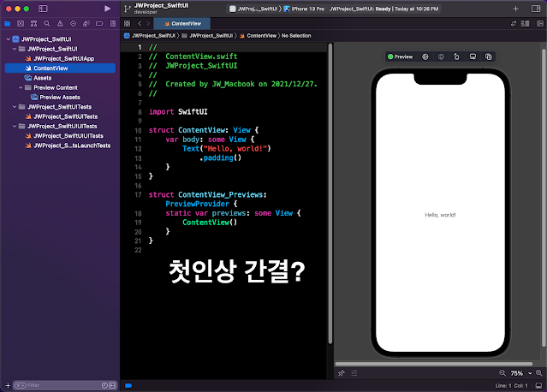Screen dimensions: 547x392
Task: Rotate the preview device
Action: tap(456, 56)
